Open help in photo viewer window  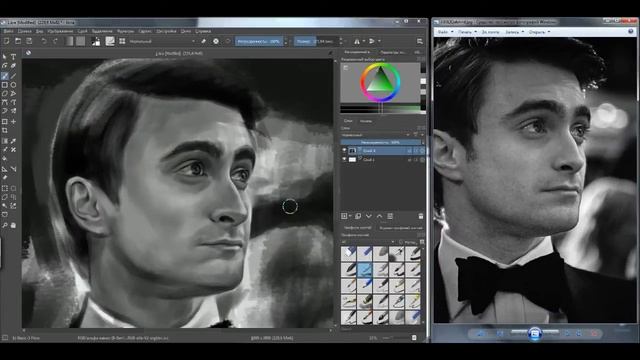(x=631, y=31)
